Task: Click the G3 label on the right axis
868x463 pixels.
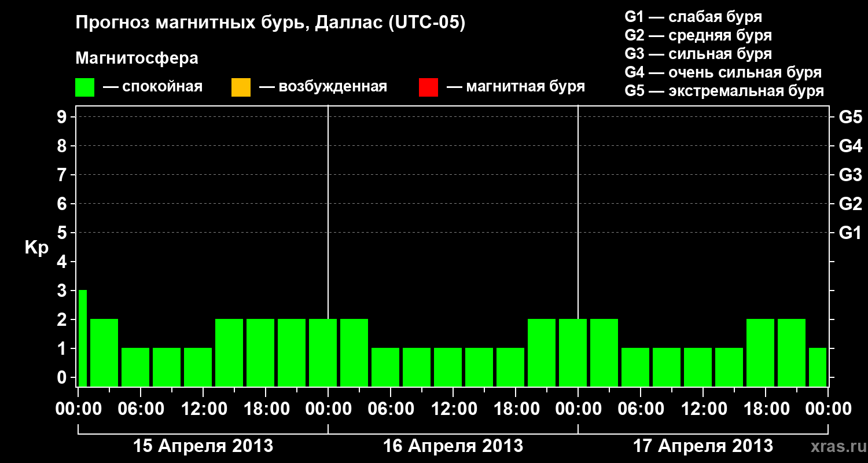Action: pyautogui.click(x=851, y=175)
